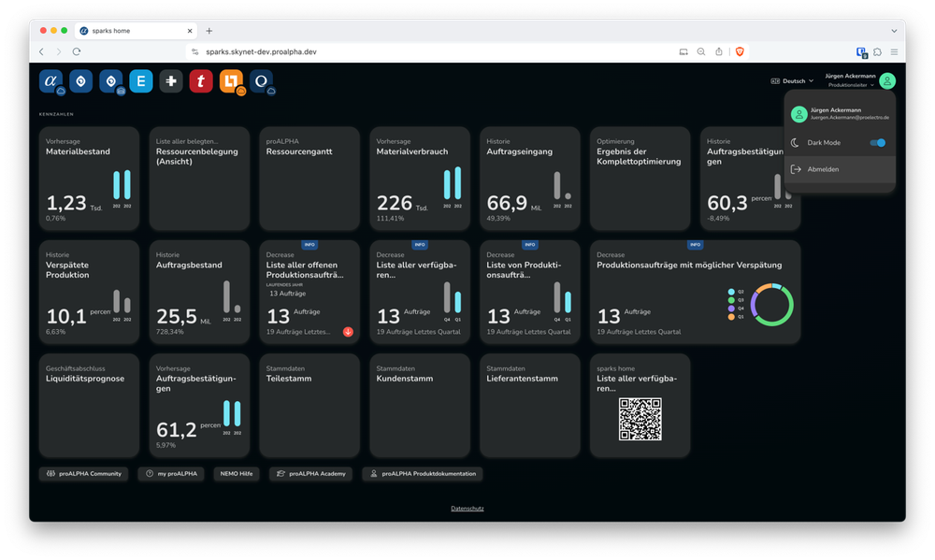The image size is (935, 560).
Task: Click red down-arrow on offene Produktionsaufträge tile
Action: [x=348, y=332]
